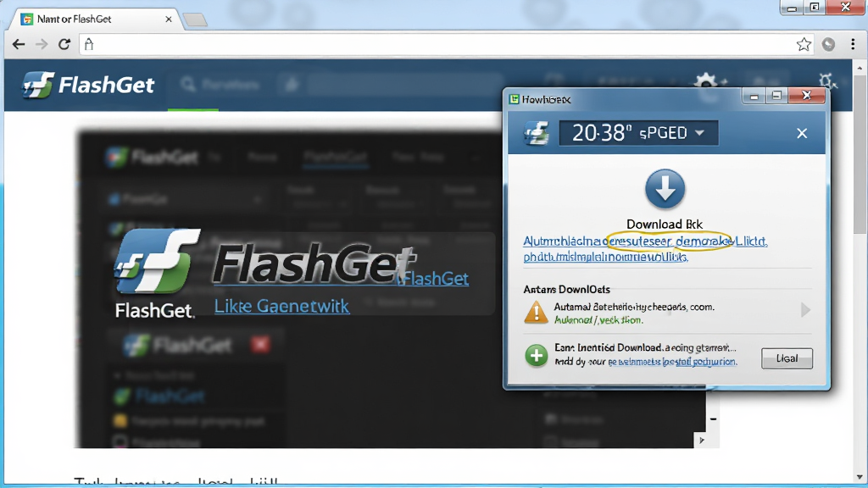Screen dimensions: 868x488
Task: Click the browser forward arrow
Action: tap(42, 44)
